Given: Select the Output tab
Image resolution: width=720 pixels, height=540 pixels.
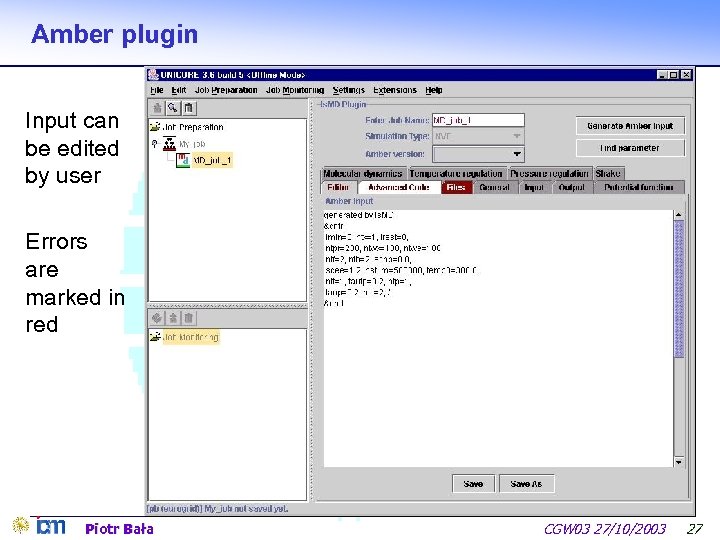Looking at the screenshot, I should point(572,187).
